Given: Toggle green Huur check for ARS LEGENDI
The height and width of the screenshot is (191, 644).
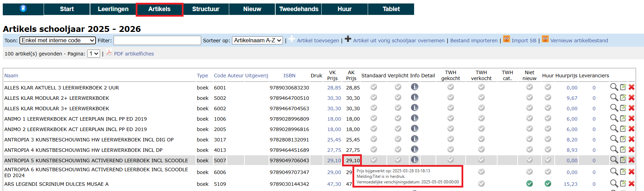Looking at the screenshot, I should point(548,184).
